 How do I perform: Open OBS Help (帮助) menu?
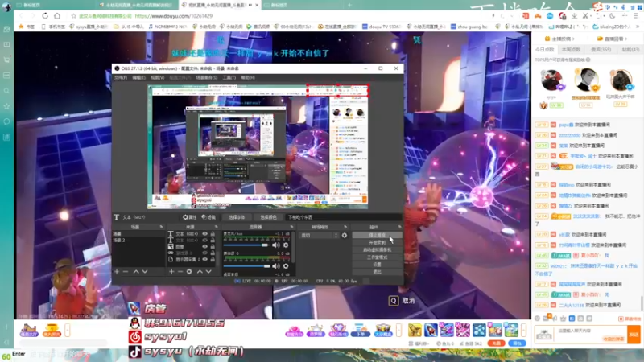248,77
